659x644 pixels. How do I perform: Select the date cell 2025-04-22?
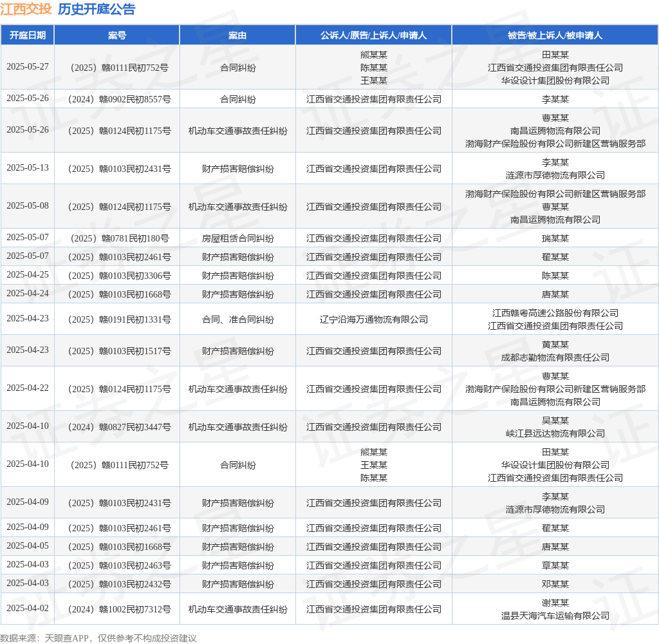[x=27, y=388]
